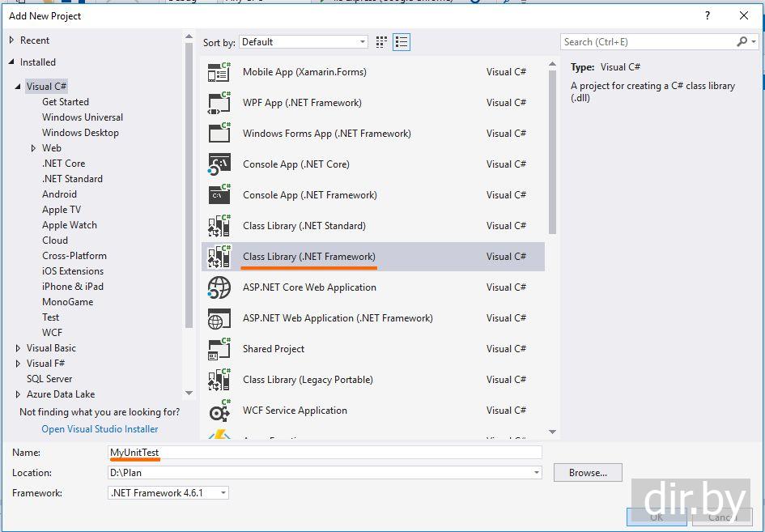
Task: Click the WCF Service Application gear icon
Action: click(x=219, y=411)
